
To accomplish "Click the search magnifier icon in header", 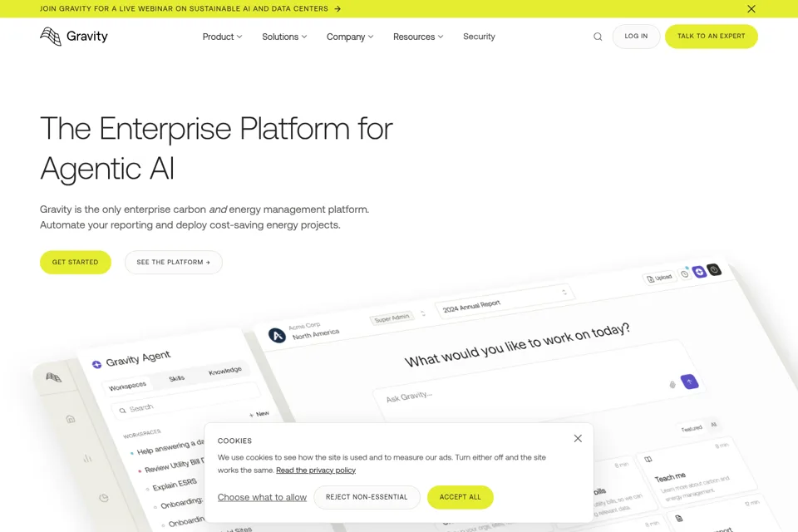I will [x=598, y=37].
